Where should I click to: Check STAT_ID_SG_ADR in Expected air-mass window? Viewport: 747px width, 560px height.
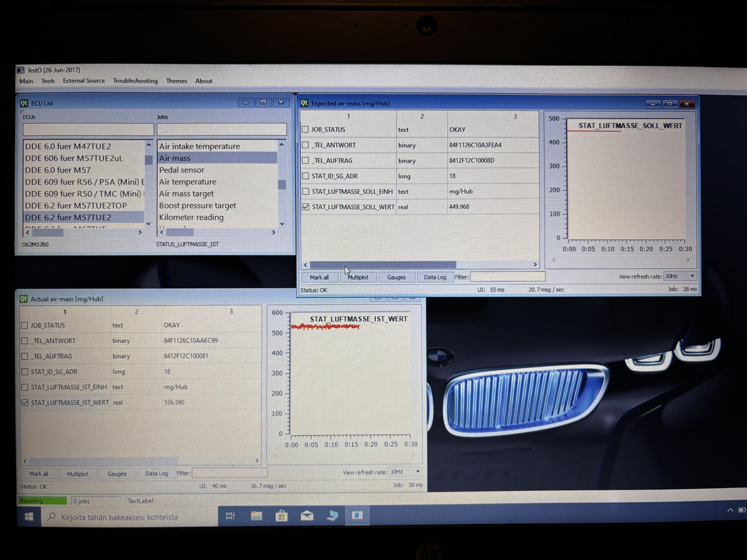[x=305, y=176]
